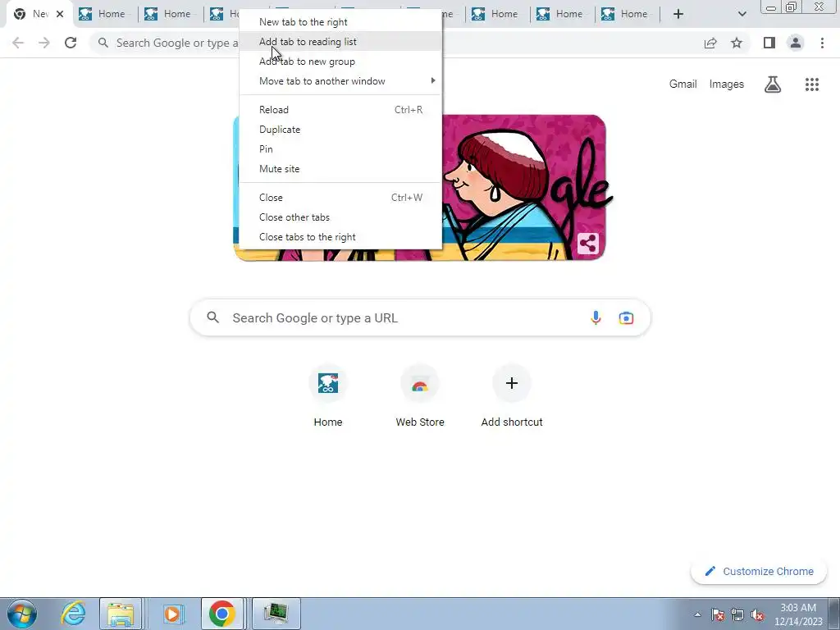840x630 pixels.
Task: Click the Google search box
Action: pyautogui.click(x=420, y=317)
